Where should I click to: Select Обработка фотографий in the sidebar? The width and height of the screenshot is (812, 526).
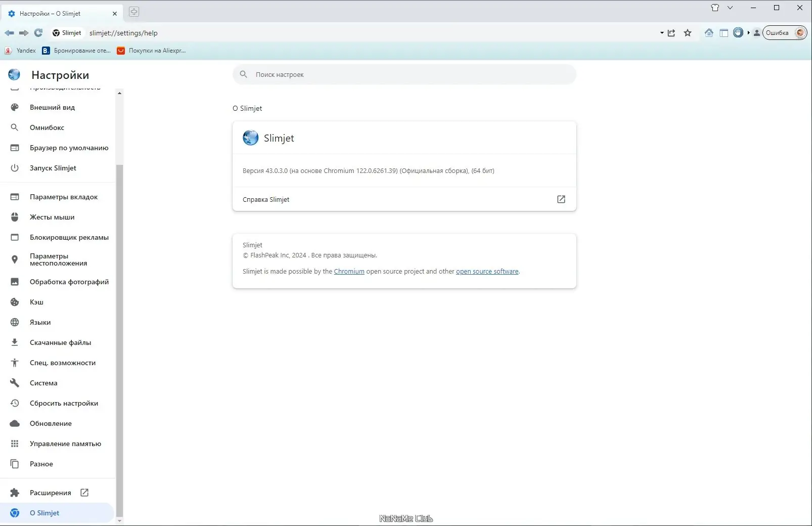click(x=58, y=282)
